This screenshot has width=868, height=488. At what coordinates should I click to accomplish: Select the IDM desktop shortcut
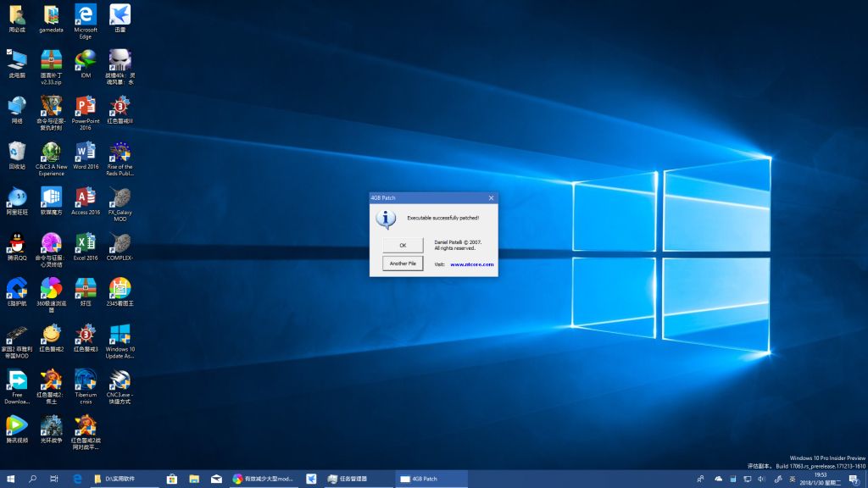(x=86, y=64)
